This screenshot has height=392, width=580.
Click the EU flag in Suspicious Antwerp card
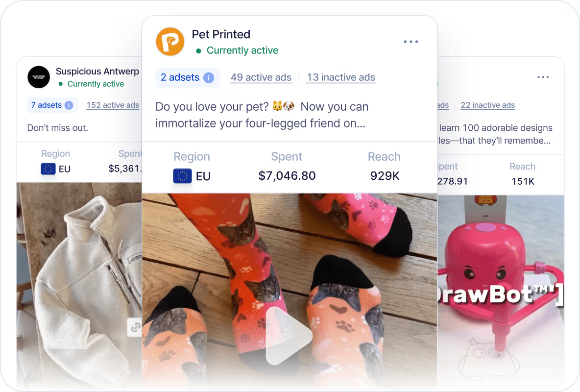point(48,169)
